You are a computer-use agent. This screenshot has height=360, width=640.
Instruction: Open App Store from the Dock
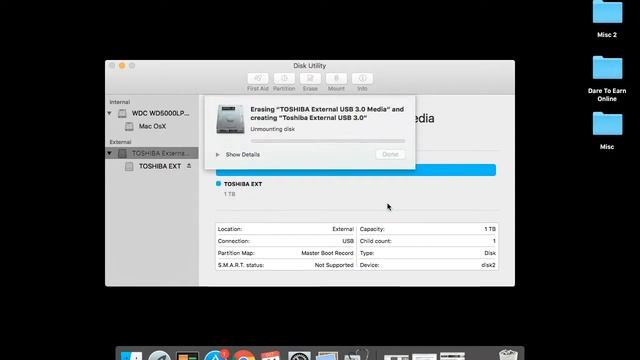coord(215,356)
